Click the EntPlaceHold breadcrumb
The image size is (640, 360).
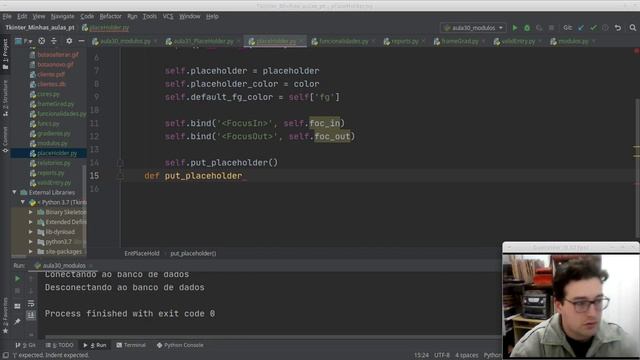(x=142, y=253)
